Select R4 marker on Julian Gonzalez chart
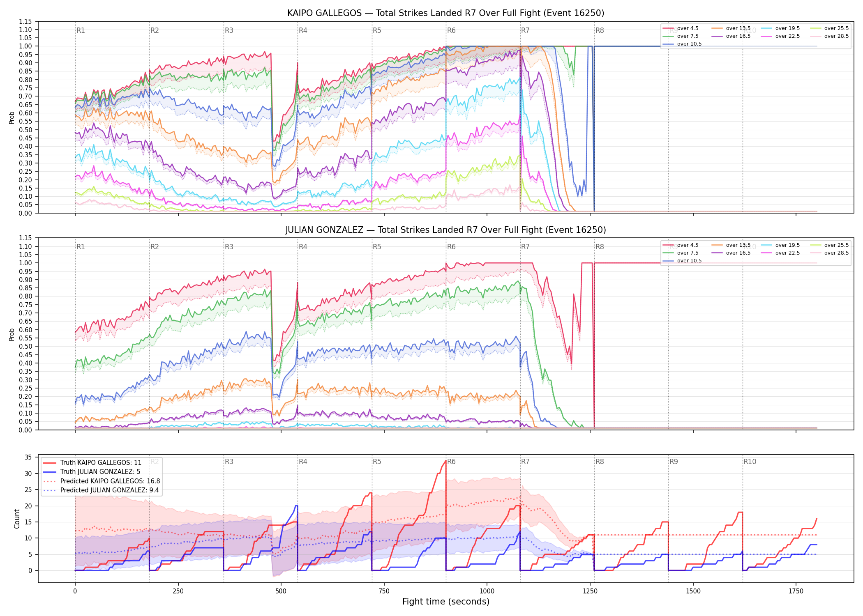 303,247
